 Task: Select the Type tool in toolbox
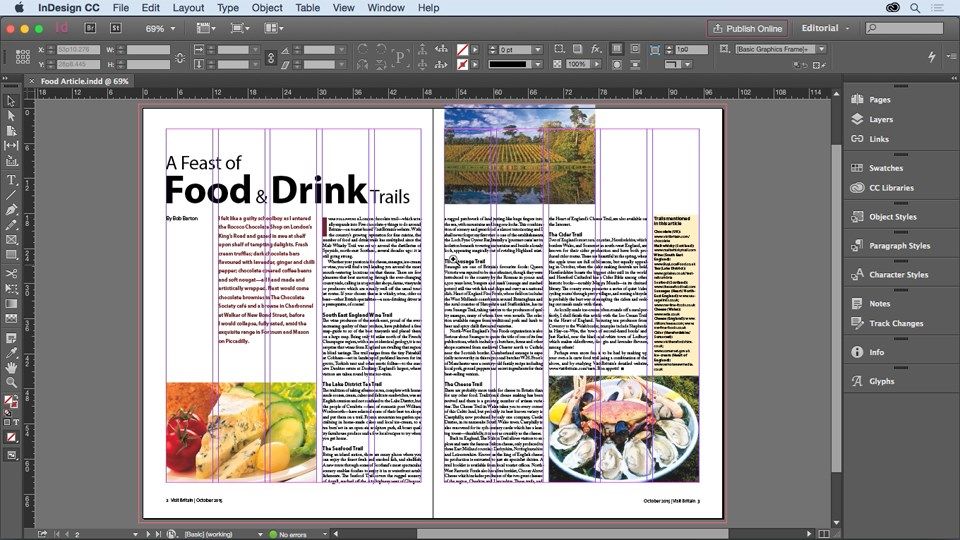coord(11,180)
